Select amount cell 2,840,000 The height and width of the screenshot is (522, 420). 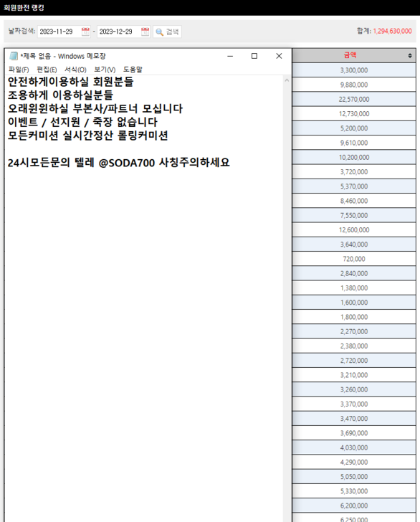click(x=354, y=274)
